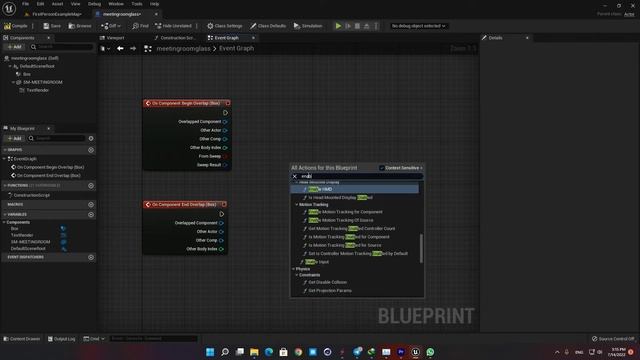Open the Debug menu

(x=94, y=4)
